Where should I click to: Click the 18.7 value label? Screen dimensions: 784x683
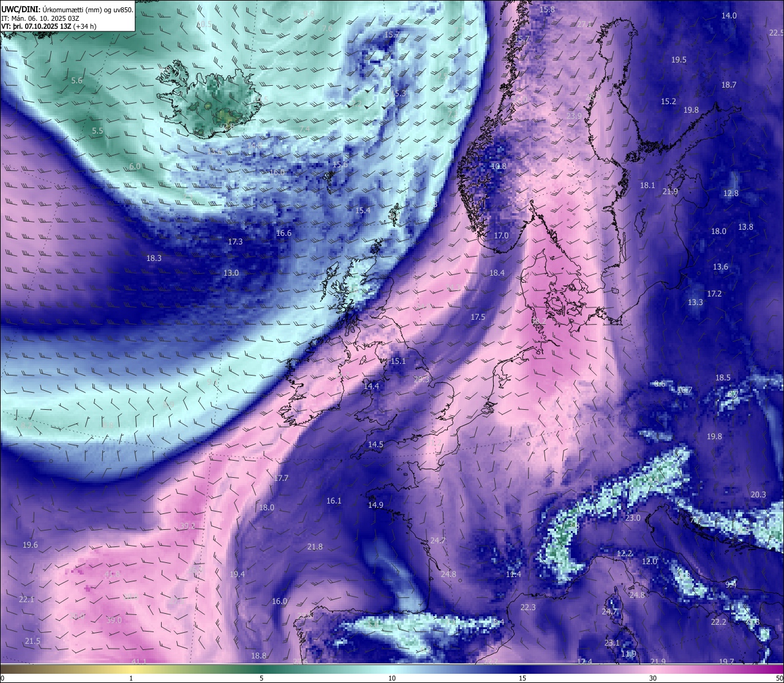click(729, 85)
